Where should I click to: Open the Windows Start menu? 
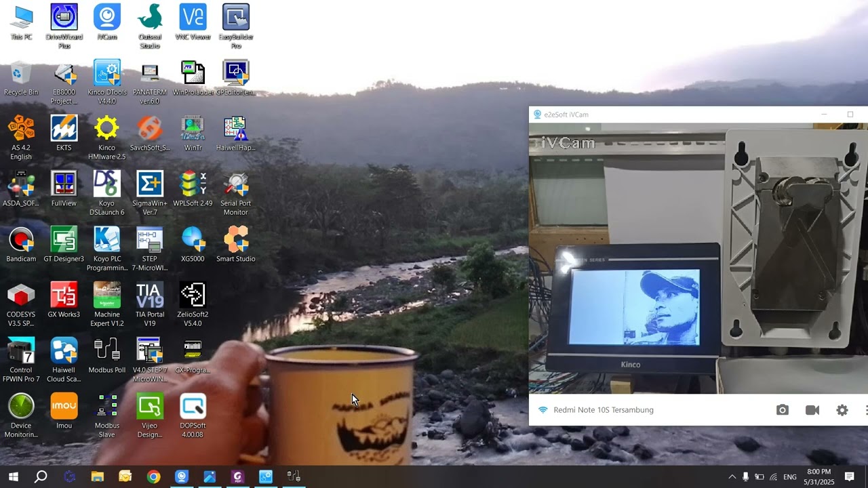[13, 476]
